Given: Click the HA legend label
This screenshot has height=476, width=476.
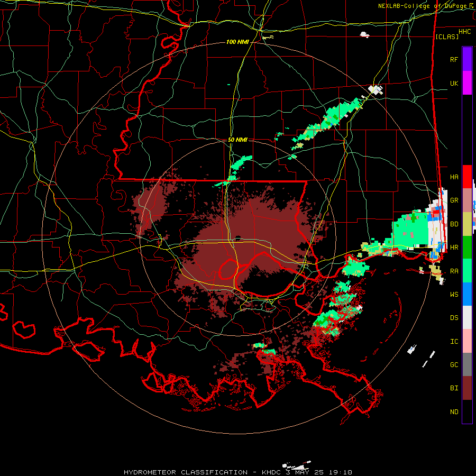Looking at the screenshot, I should tap(454, 177).
